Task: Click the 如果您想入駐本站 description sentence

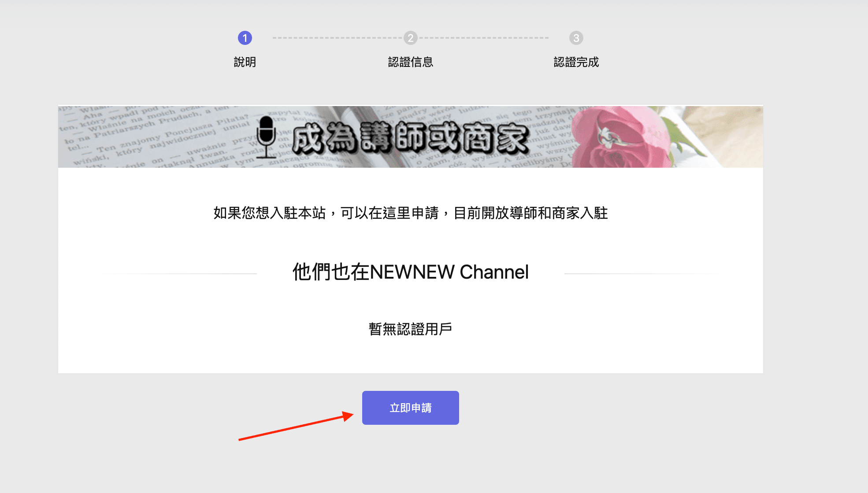Action: (x=410, y=213)
